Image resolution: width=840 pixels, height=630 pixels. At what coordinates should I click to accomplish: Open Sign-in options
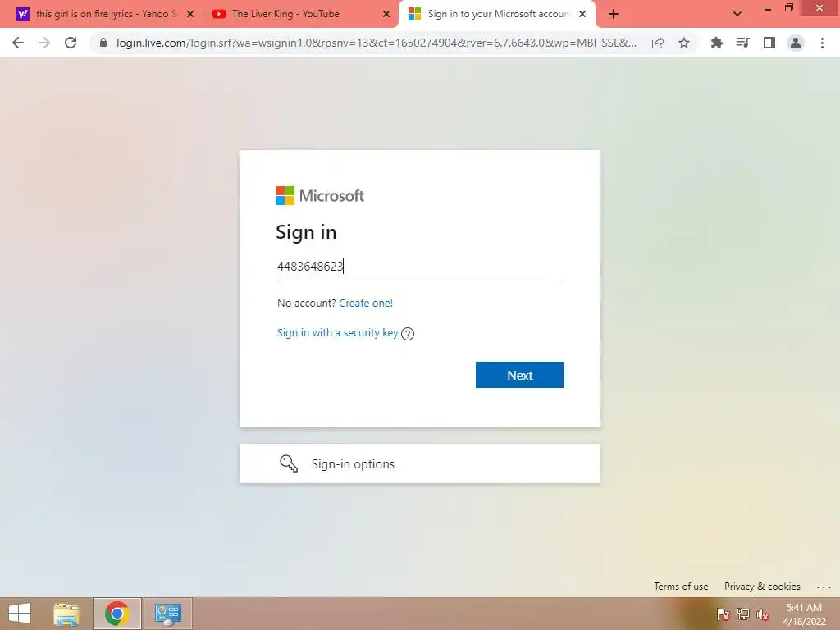tap(419, 463)
